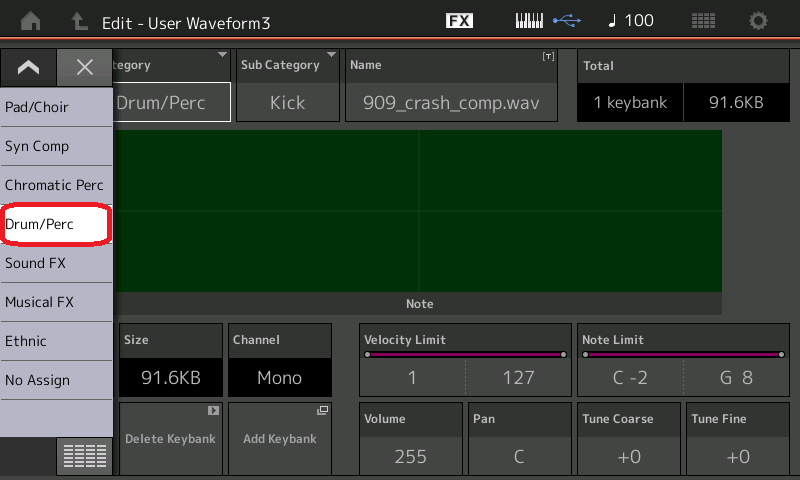Click the keyboard USB connection icon
The width and height of the screenshot is (800, 480).
[x=547, y=21]
